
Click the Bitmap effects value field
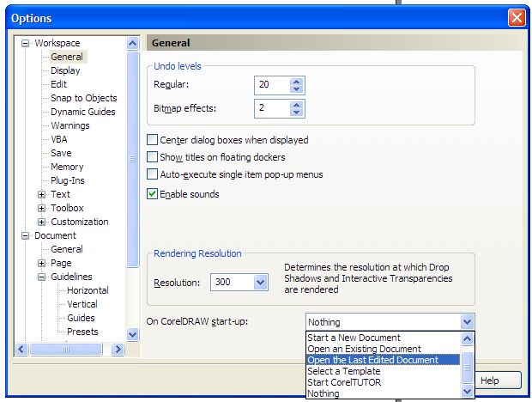point(273,108)
